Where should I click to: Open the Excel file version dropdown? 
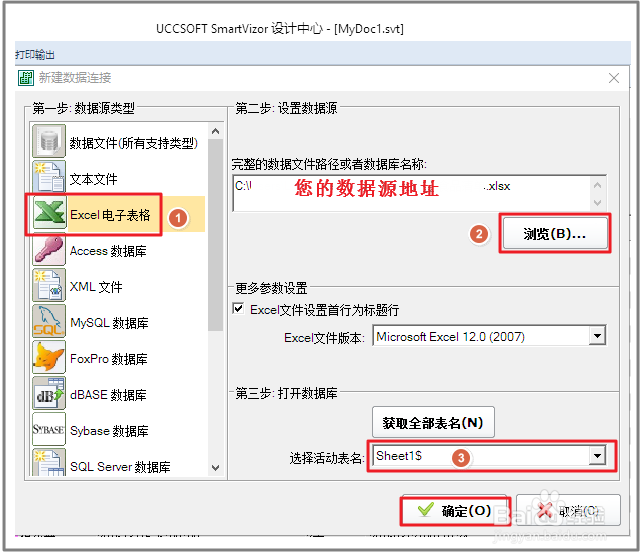pos(597,336)
